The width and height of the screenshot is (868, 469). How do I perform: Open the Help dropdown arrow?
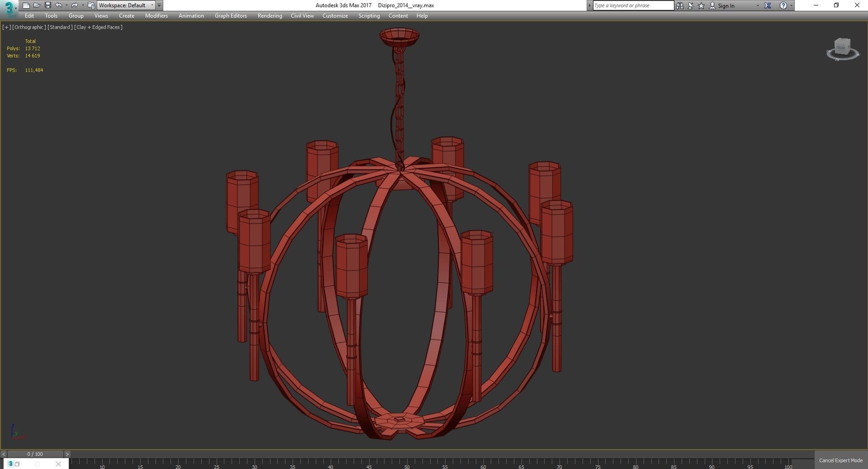(791, 5)
